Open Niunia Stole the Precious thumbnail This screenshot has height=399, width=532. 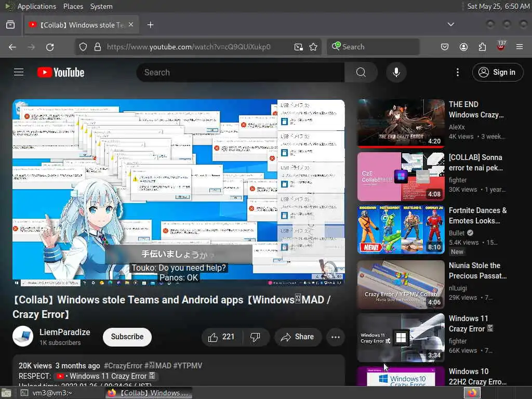click(x=401, y=284)
